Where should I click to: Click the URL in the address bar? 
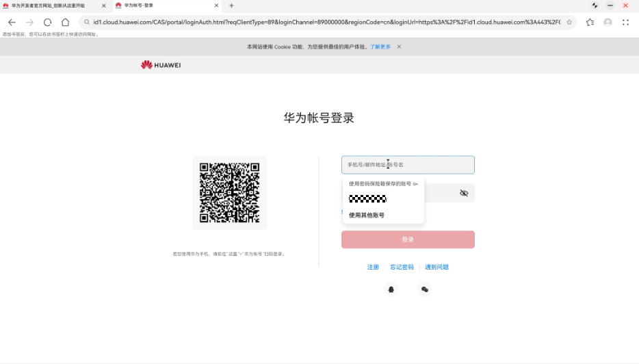[x=327, y=23]
